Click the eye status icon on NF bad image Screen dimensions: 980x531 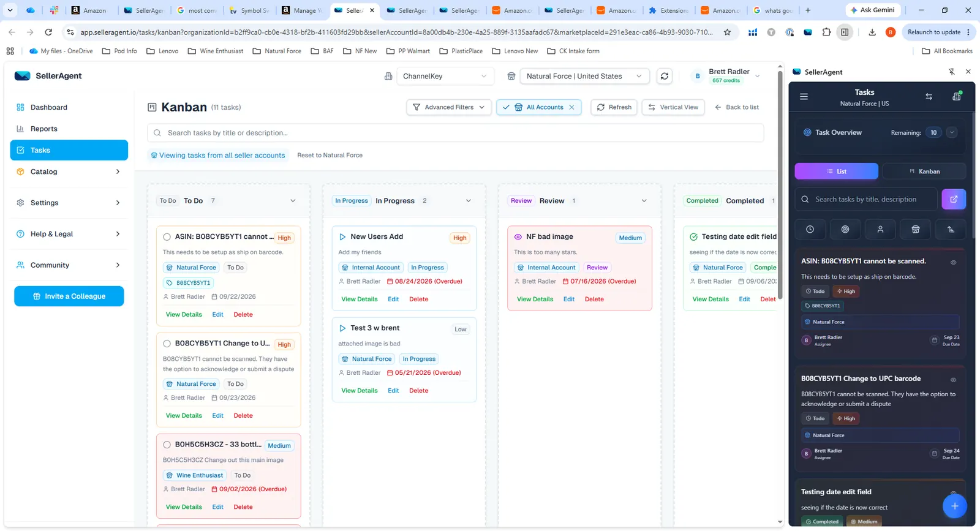(x=518, y=237)
